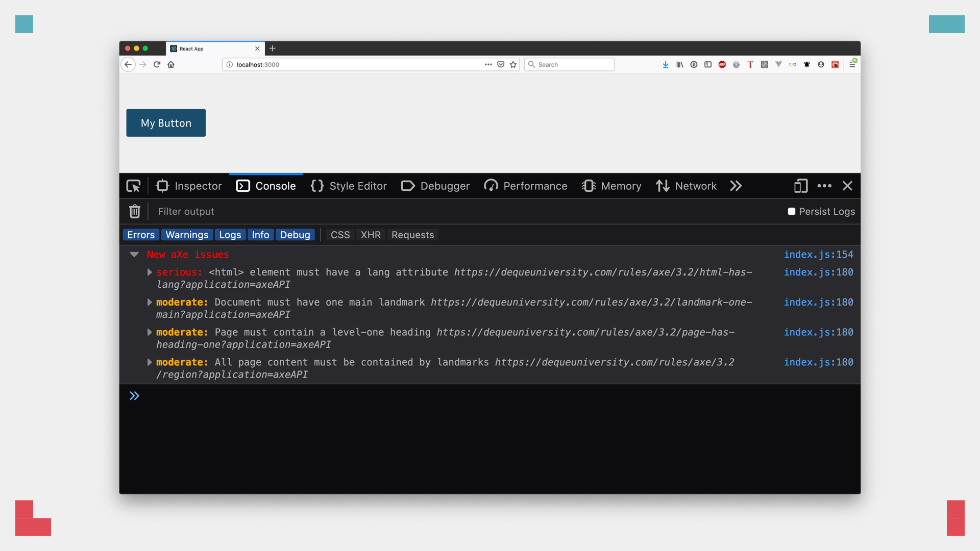
Task: Open devtools customize three-dot menu
Action: point(824,186)
